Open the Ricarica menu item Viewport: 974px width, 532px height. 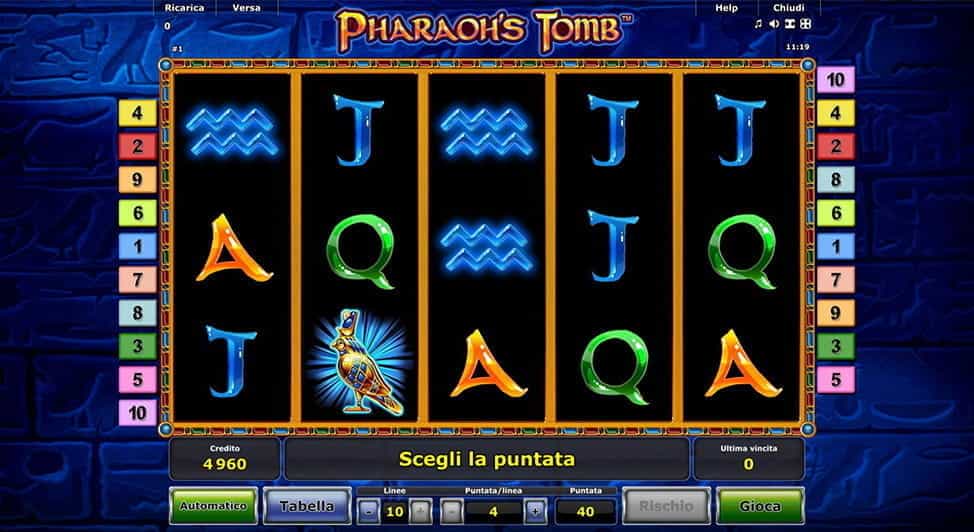[184, 8]
